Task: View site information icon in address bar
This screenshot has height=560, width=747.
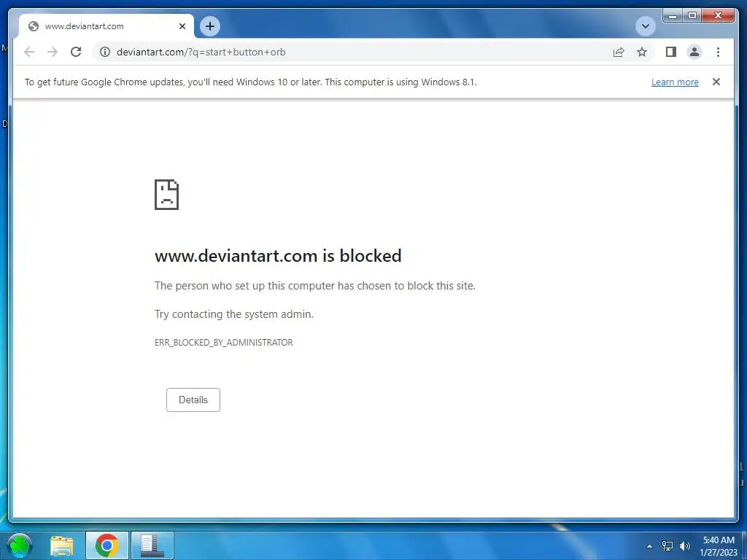Action: pyautogui.click(x=105, y=52)
